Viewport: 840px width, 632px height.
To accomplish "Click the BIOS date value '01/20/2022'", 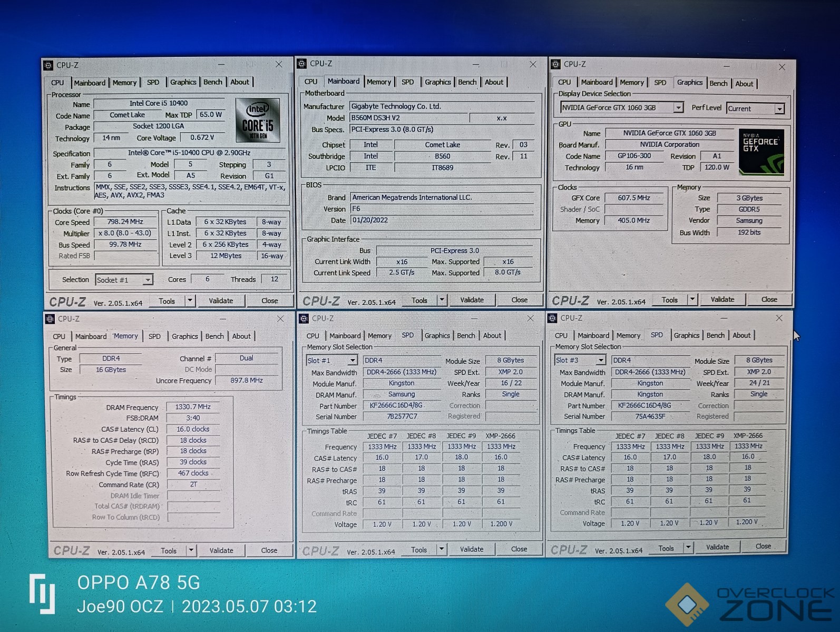I will coord(442,220).
